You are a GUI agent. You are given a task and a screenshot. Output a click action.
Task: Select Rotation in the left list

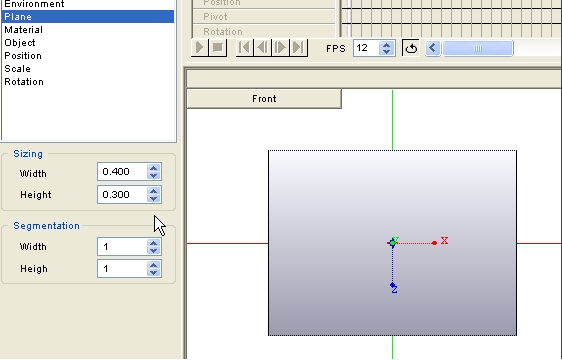coord(88,81)
